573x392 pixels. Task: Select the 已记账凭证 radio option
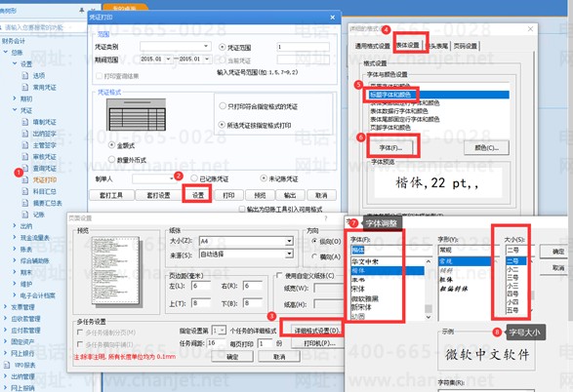coord(194,178)
